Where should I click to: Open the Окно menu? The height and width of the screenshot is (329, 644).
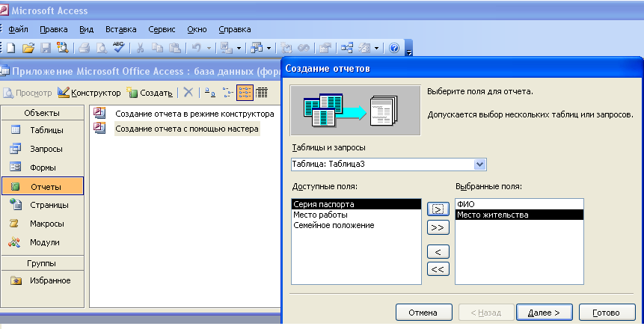[197, 29]
